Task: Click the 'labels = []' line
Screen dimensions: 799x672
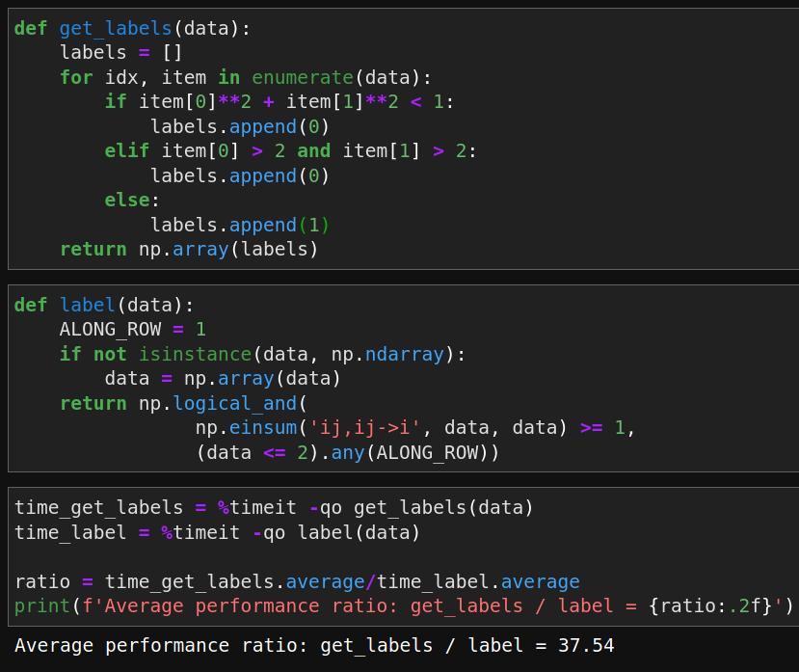Action: [x=120, y=52]
